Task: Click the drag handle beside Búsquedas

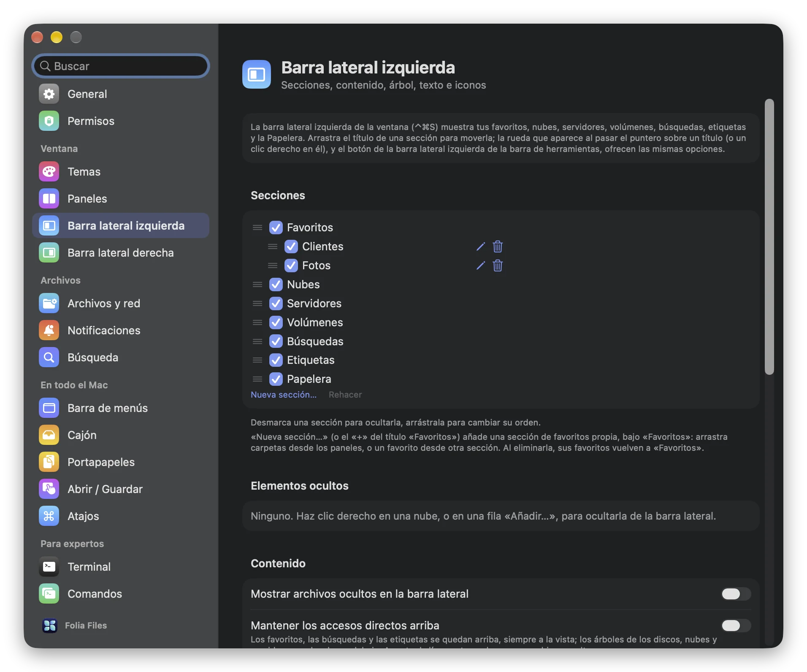Action: click(x=257, y=341)
